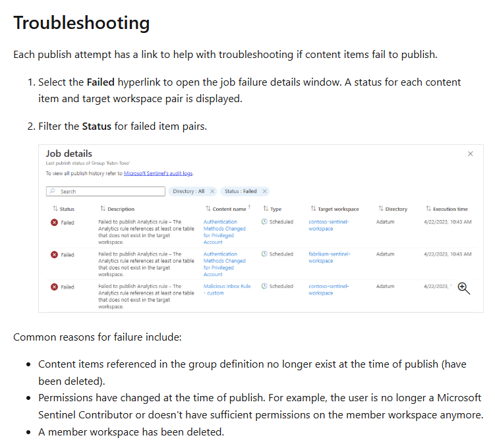Sort by the Type column
495x448 pixels.
(272, 209)
